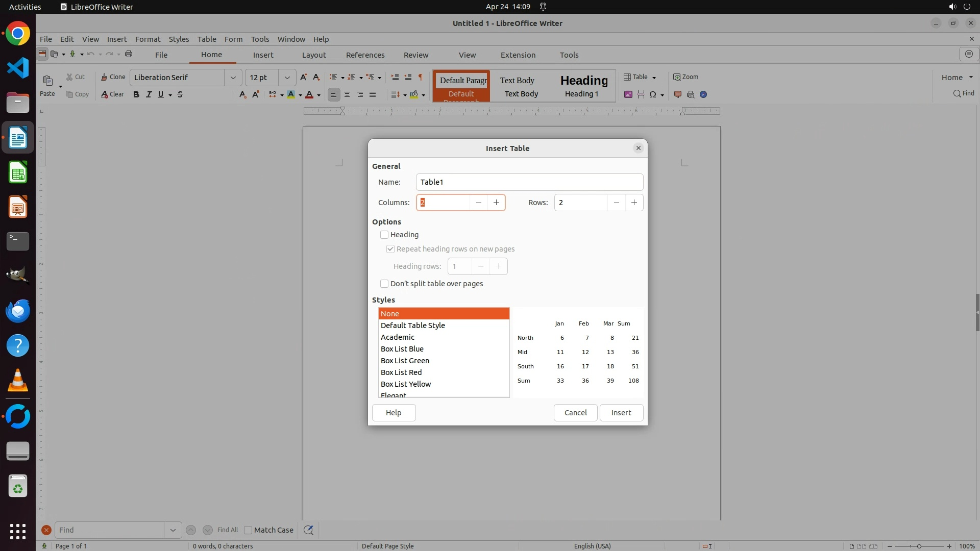The height and width of the screenshot is (551, 980).
Task: Click Cancel in Insert Table dialog
Action: pyautogui.click(x=575, y=413)
